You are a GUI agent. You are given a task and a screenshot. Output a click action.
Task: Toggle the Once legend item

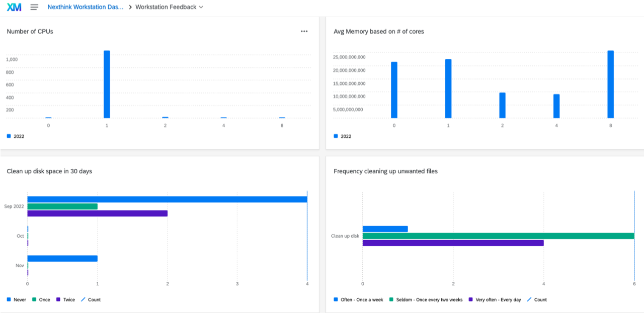tap(41, 299)
